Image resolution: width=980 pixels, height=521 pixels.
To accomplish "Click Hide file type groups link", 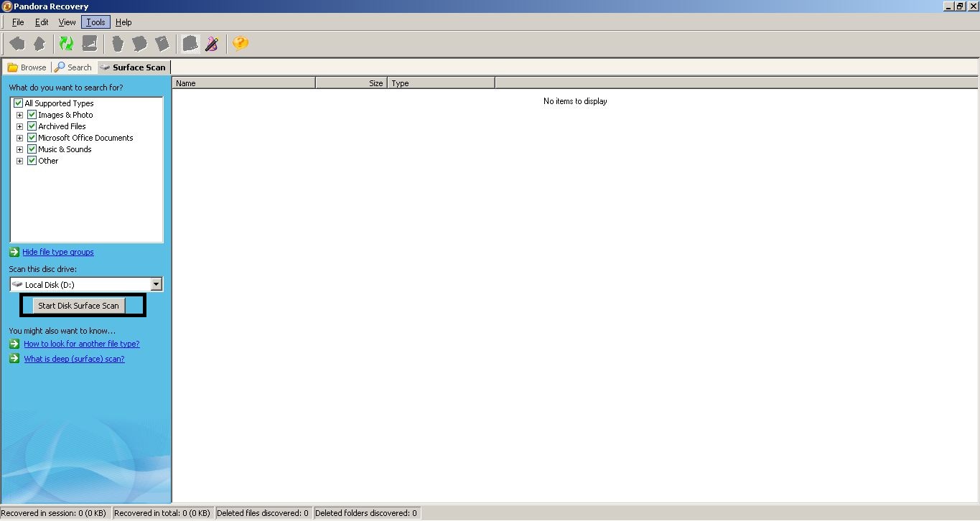I will pos(58,252).
